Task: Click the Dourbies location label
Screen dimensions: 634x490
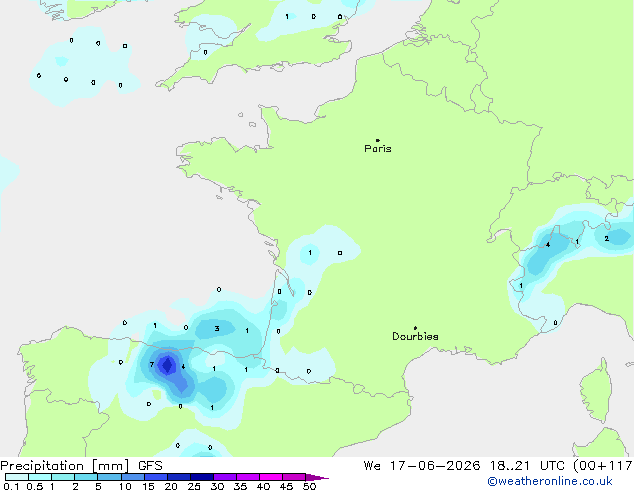Action: [415, 336]
